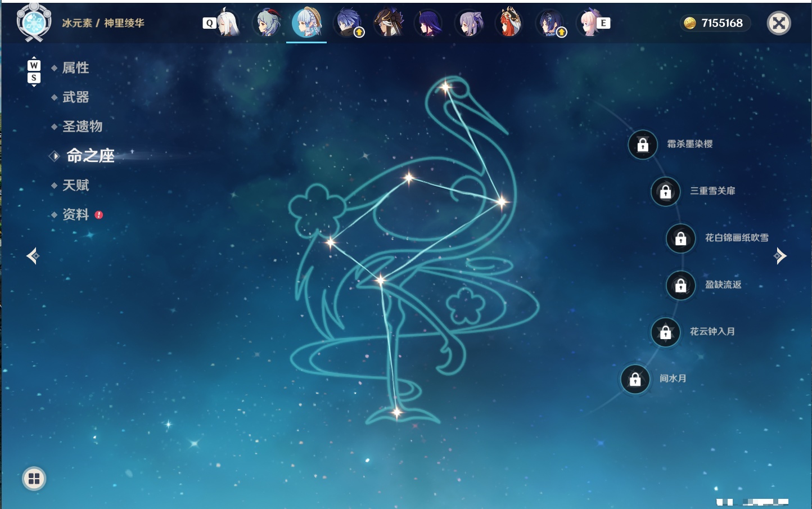Select the 命之座 constellation section
This screenshot has height=509, width=812.
coord(90,156)
